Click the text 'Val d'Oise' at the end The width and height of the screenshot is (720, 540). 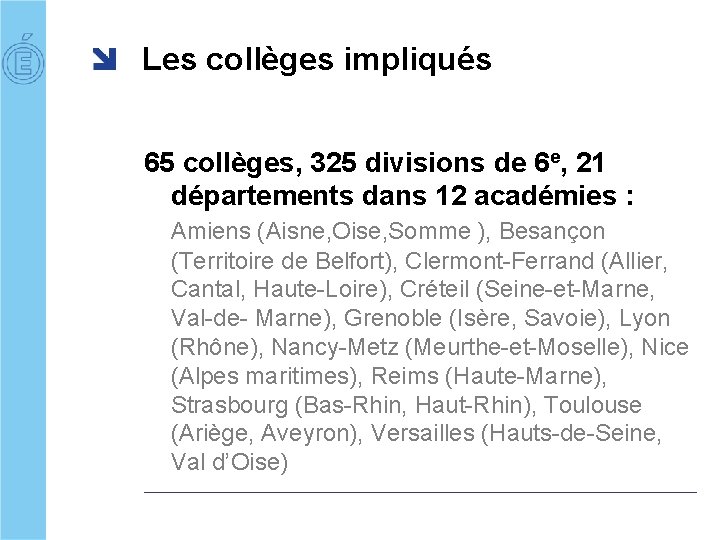click(229, 464)
